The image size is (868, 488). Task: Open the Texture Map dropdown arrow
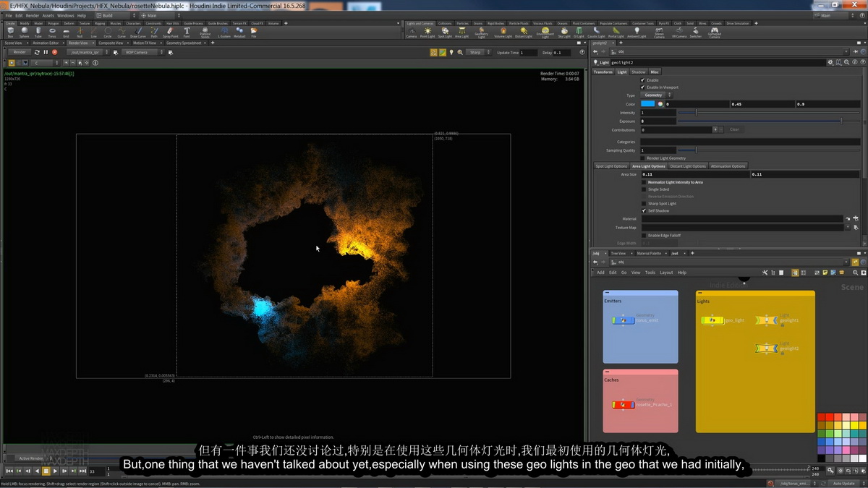[x=848, y=228]
